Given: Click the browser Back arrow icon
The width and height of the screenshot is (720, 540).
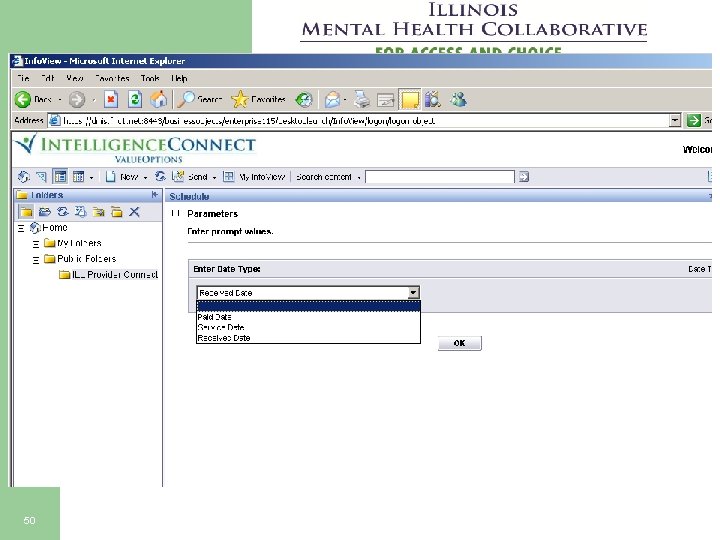Looking at the screenshot, I should (x=22, y=99).
